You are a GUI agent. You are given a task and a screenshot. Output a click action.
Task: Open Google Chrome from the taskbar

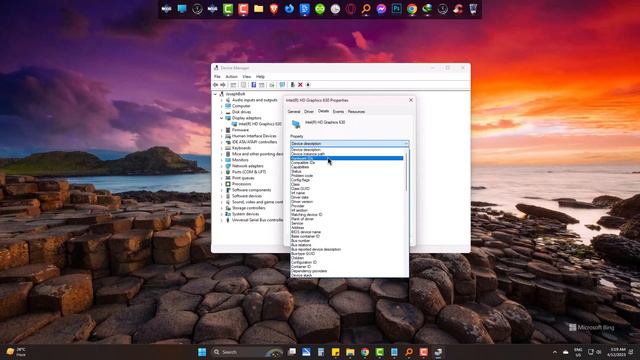[x=365, y=352]
